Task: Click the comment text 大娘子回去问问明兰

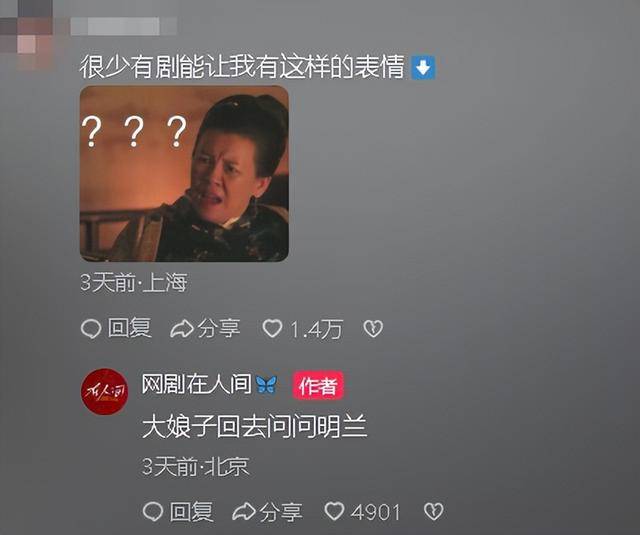Action: [255, 427]
